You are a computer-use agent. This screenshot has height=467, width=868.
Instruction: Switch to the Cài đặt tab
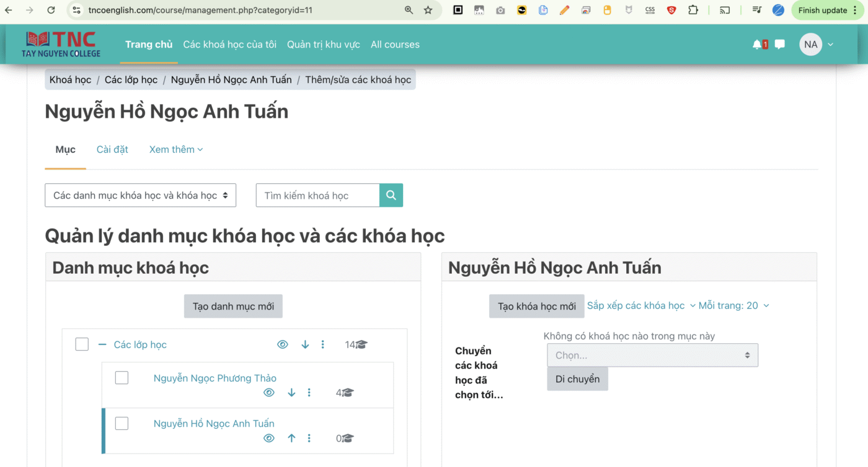(x=112, y=149)
